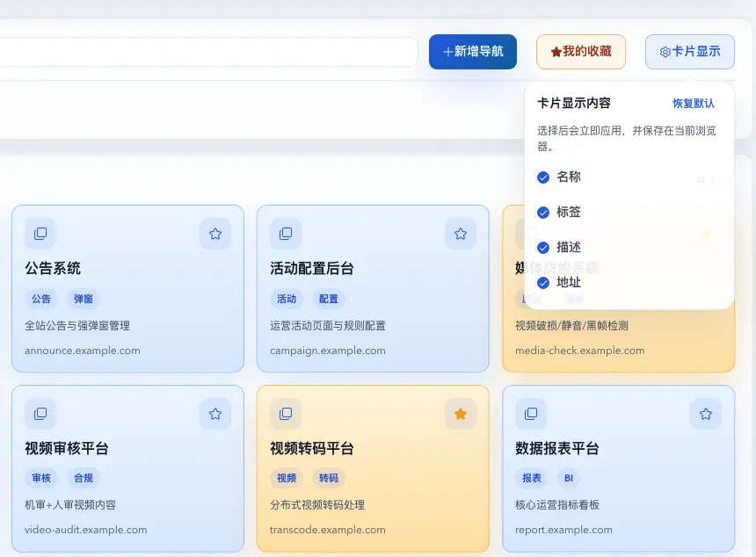This screenshot has height=557, width=756.
Task: Click campaign.example.com address
Action: click(328, 351)
